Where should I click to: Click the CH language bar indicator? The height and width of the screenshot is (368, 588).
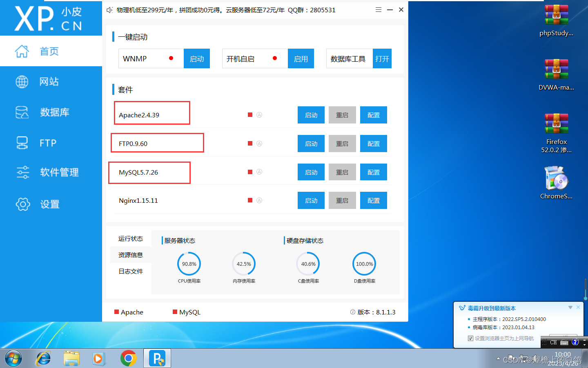pyautogui.click(x=553, y=342)
